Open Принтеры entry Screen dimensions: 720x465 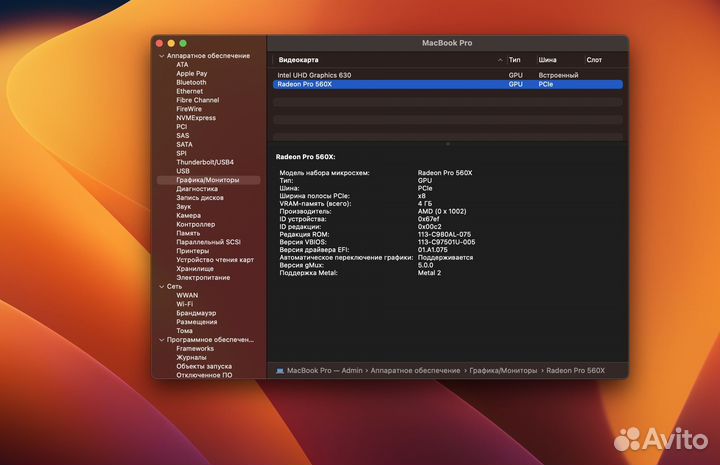193,251
